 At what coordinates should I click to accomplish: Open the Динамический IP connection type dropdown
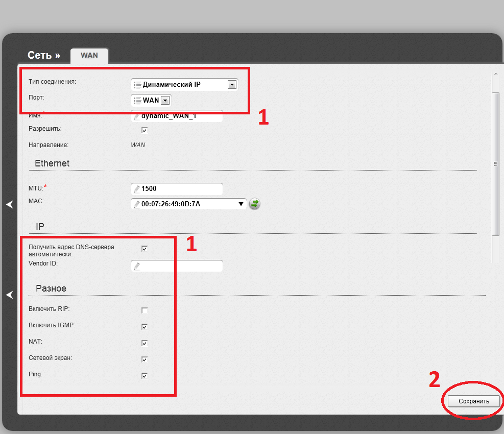(232, 85)
